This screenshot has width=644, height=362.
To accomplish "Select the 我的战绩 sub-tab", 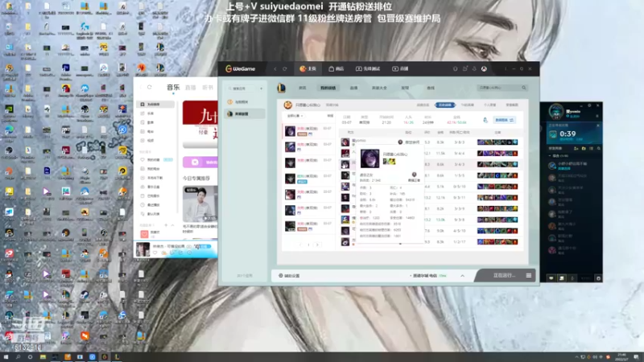I will pos(328,88).
